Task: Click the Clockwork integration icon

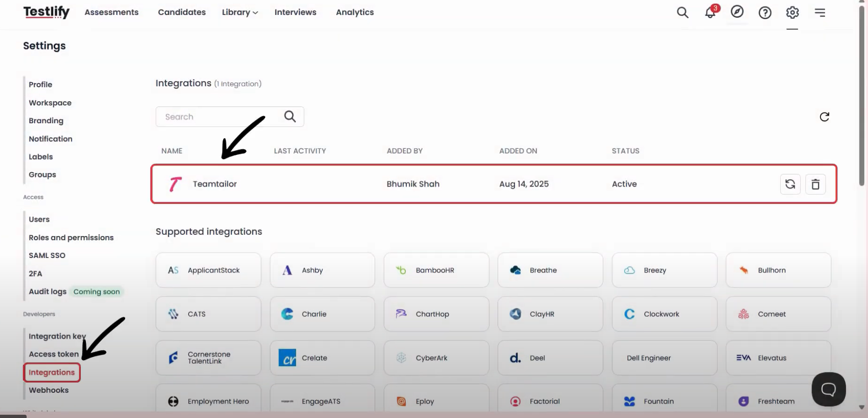Action: point(629,314)
